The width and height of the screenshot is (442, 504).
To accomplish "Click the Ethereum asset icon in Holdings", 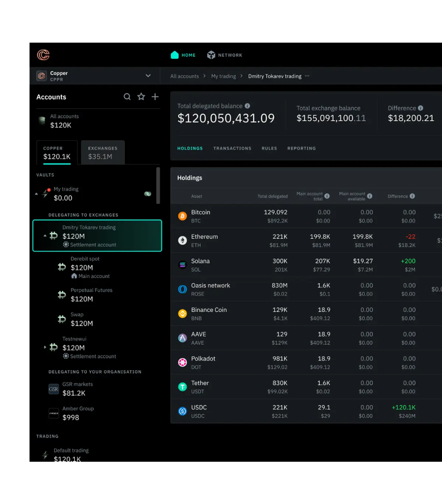I will 182,240.
